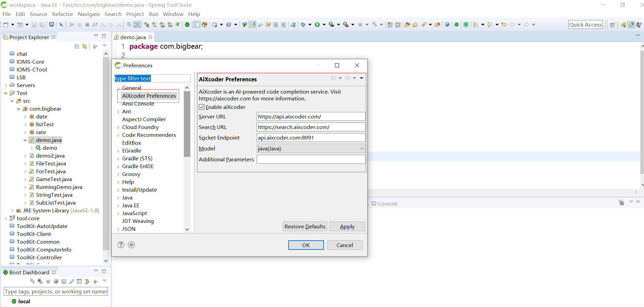The width and height of the screenshot is (644, 307).
Task: Click the Save toolbar icon
Action: (34, 25)
